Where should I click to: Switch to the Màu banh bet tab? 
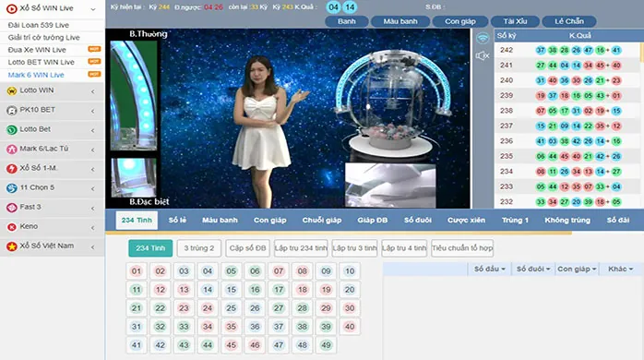pos(220,221)
